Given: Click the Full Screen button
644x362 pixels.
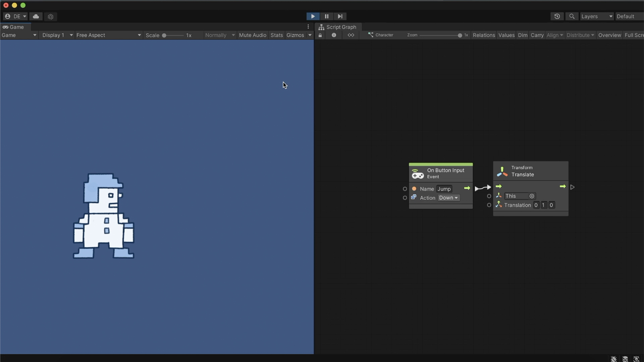Looking at the screenshot, I should pyautogui.click(x=634, y=35).
